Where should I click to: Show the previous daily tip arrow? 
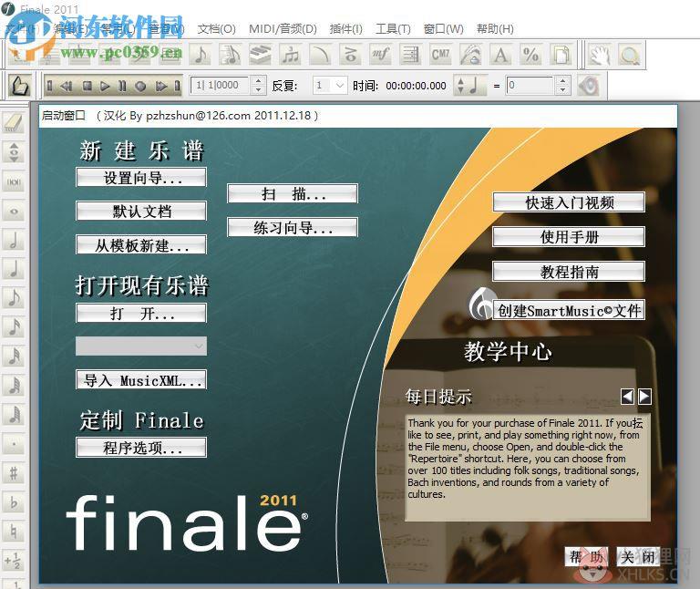click(627, 396)
